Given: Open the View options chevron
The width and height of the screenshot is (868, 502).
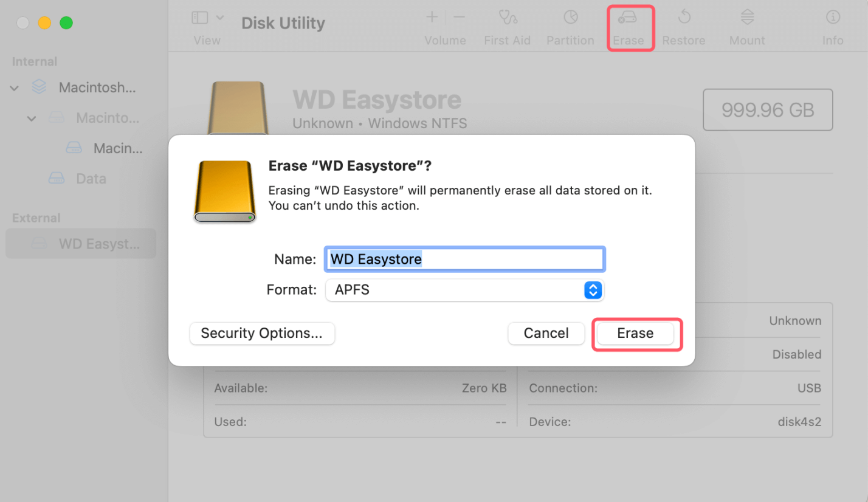Looking at the screenshot, I should coord(220,17).
